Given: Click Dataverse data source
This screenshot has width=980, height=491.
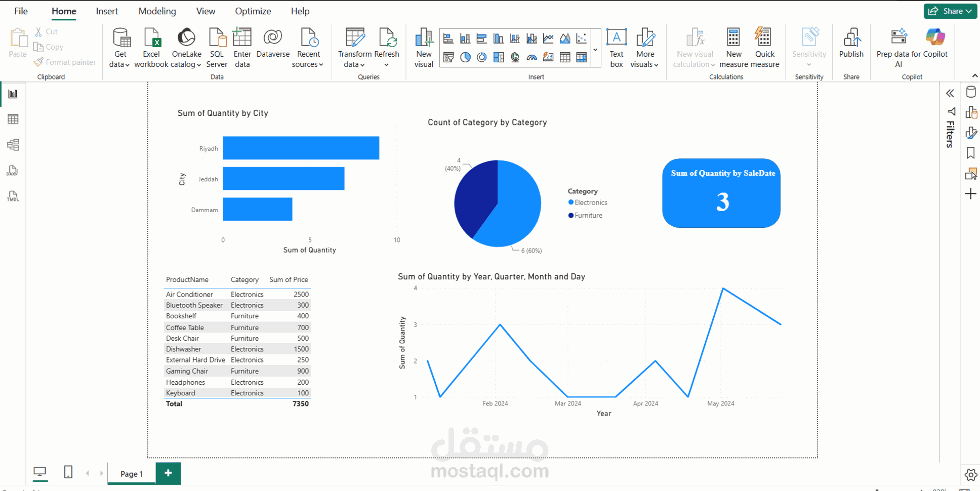Looking at the screenshot, I should (273, 43).
